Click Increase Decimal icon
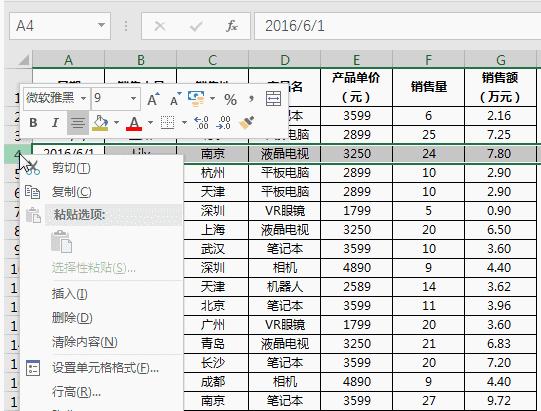Viewport: 541px width, 411px height. coord(201,123)
